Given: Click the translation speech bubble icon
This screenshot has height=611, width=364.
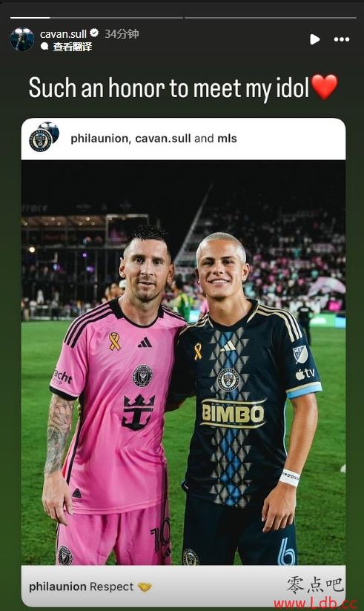Looking at the screenshot, I should [x=44, y=47].
